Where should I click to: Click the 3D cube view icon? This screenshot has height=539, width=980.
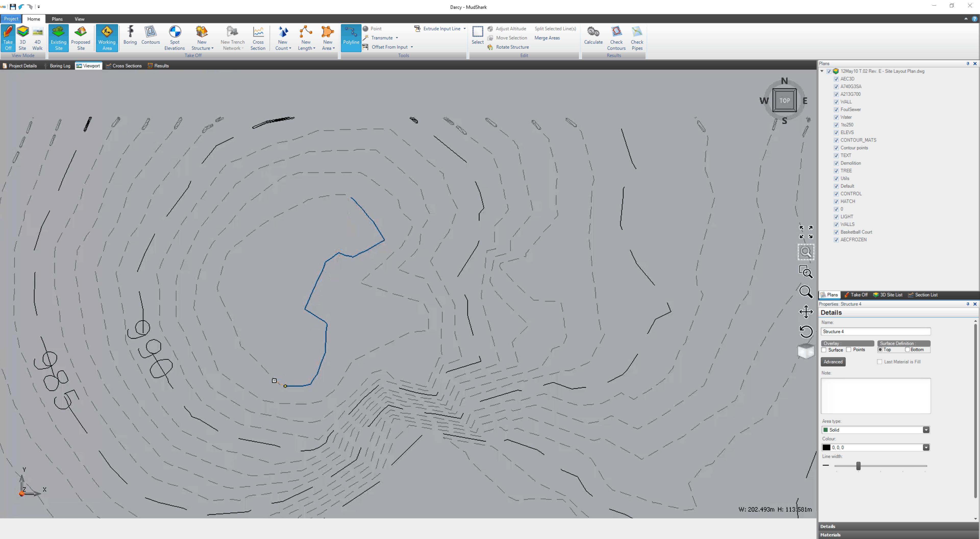(806, 351)
